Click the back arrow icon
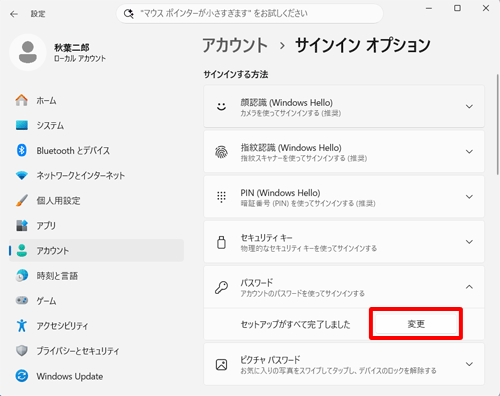This screenshot has height=396, width=500. pos(14,14)
